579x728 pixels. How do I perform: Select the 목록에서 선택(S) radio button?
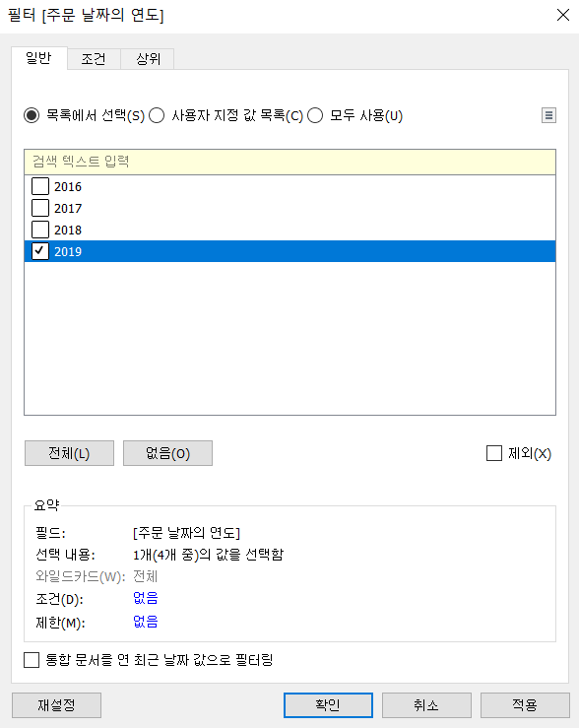tap(32, 115)
